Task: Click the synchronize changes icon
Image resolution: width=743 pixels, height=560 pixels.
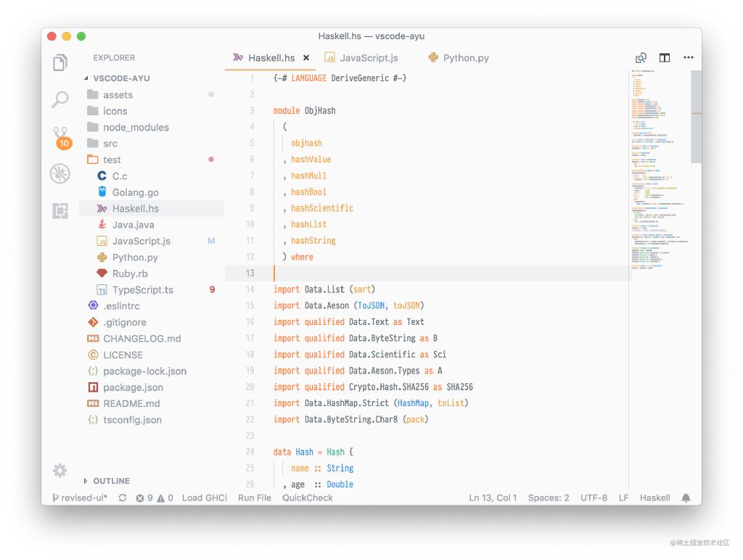Action: point(123,498)
